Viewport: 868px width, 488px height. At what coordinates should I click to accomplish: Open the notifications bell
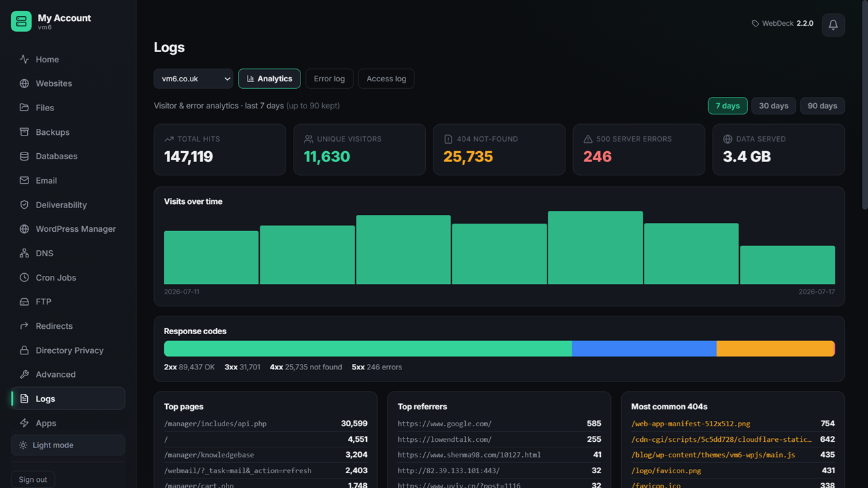833,25
